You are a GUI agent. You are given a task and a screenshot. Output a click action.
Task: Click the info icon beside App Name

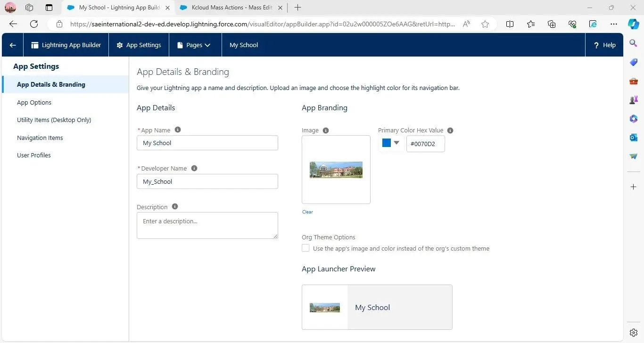pyautogui.click(x=178, y=130)
